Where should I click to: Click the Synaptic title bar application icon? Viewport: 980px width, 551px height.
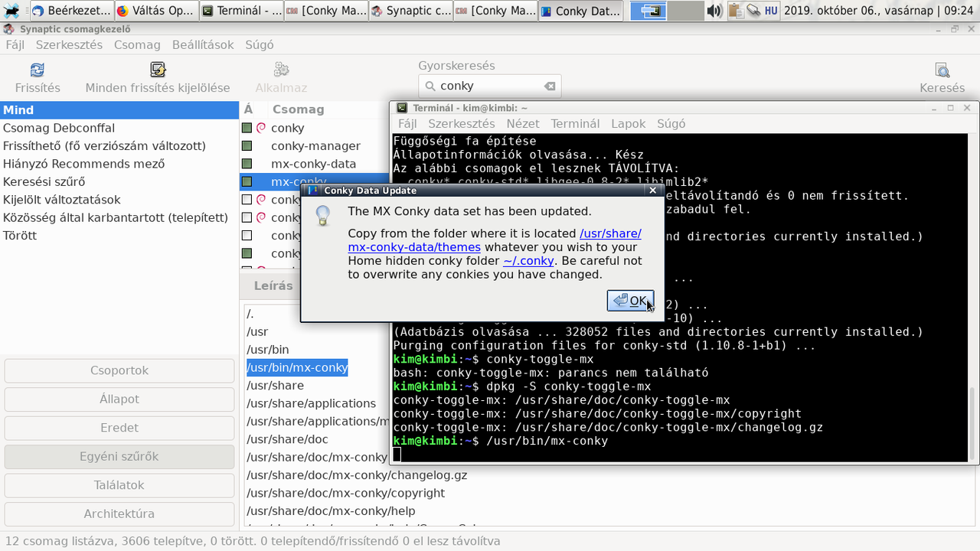(8, 29)
